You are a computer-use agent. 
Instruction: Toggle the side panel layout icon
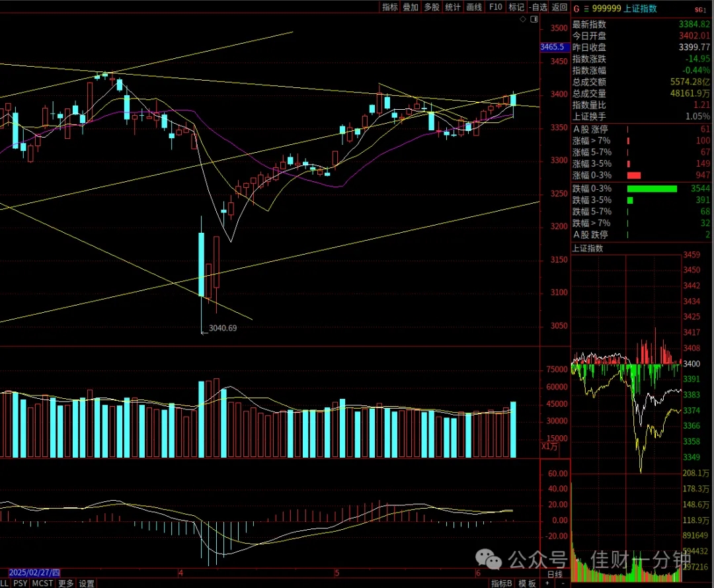(x=534, y=19)
